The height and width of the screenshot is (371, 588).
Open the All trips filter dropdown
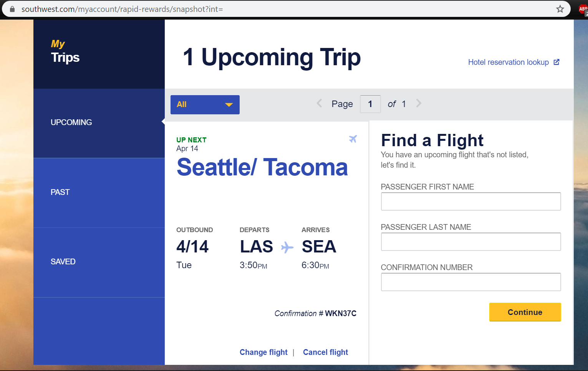tap(205, 105)
